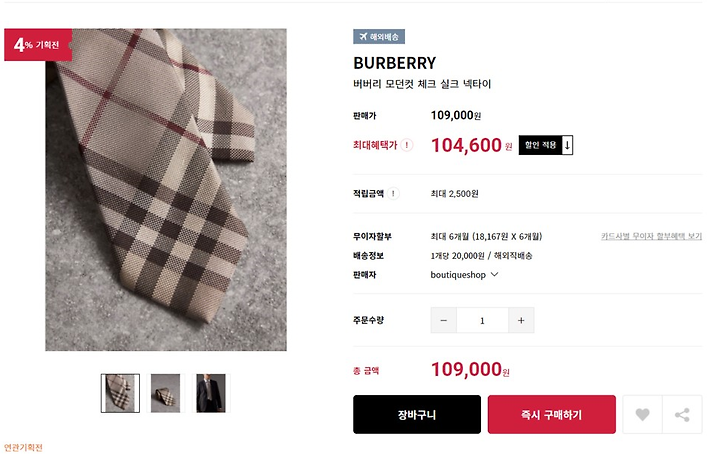720x454 pixels.
Task: Select the third suit model thumbnail
Action: (211, 393)
